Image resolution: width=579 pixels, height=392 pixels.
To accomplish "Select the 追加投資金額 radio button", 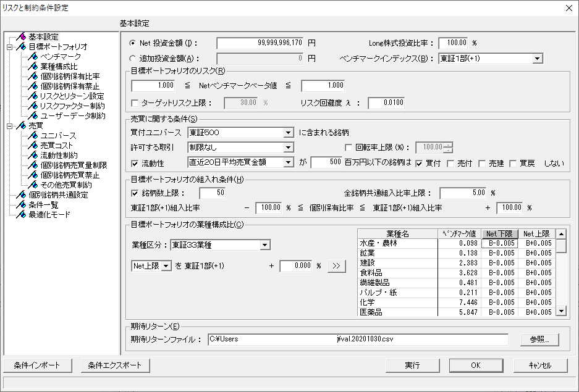I will tap(133, 58).
